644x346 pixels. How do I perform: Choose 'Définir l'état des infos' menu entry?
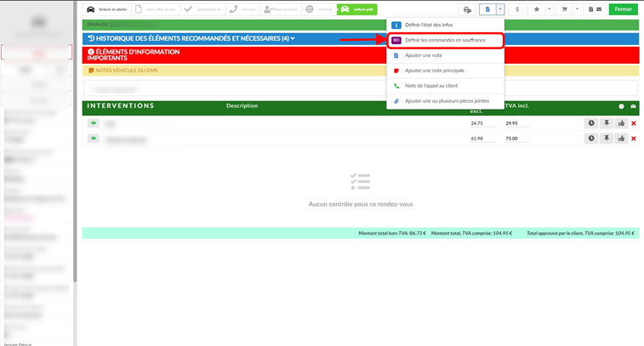445,25
